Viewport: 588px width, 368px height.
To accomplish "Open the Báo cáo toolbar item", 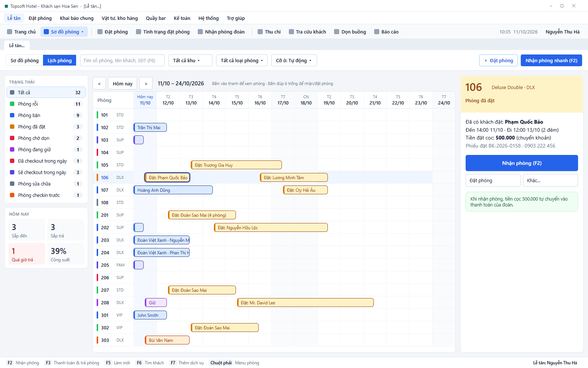I will (x=386, y=32).
